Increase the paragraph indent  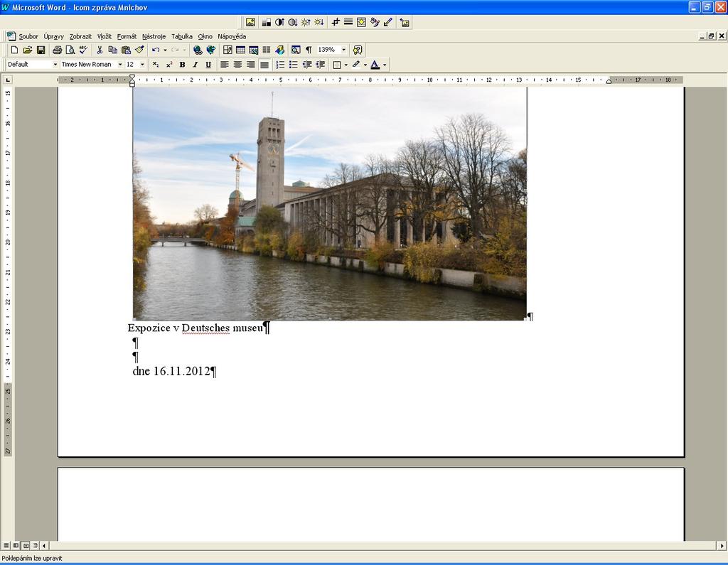click(x=320, y=65)
